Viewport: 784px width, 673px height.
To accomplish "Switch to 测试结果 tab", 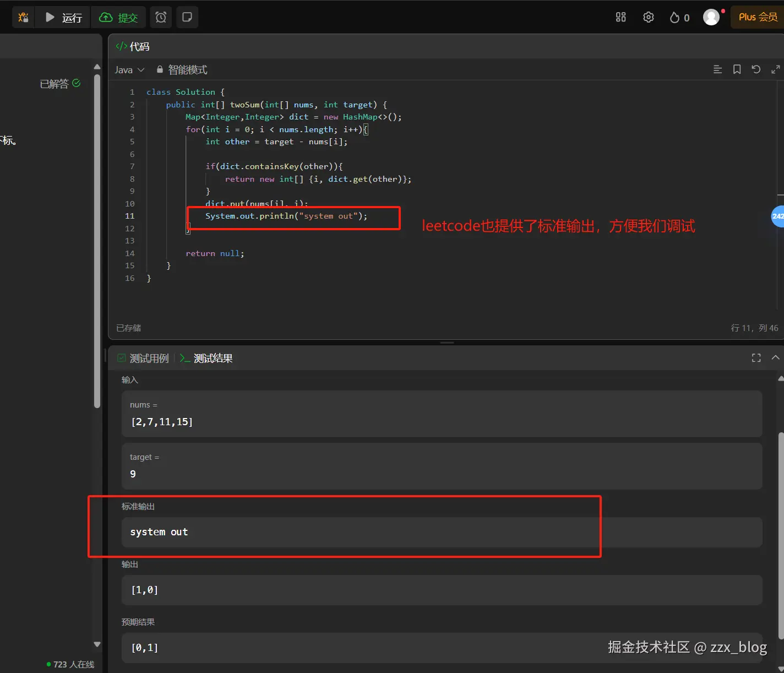I will (x=206, y=359).
